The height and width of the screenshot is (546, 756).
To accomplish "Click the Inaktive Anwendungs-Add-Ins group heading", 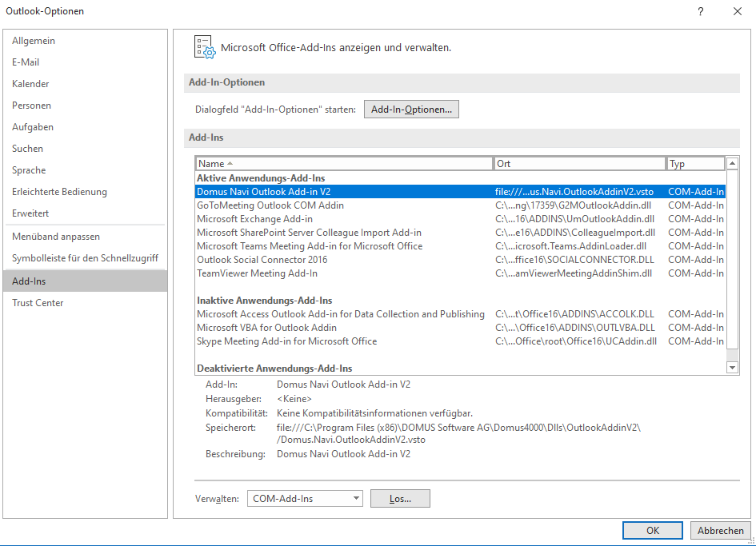I will tap(265, 301).
